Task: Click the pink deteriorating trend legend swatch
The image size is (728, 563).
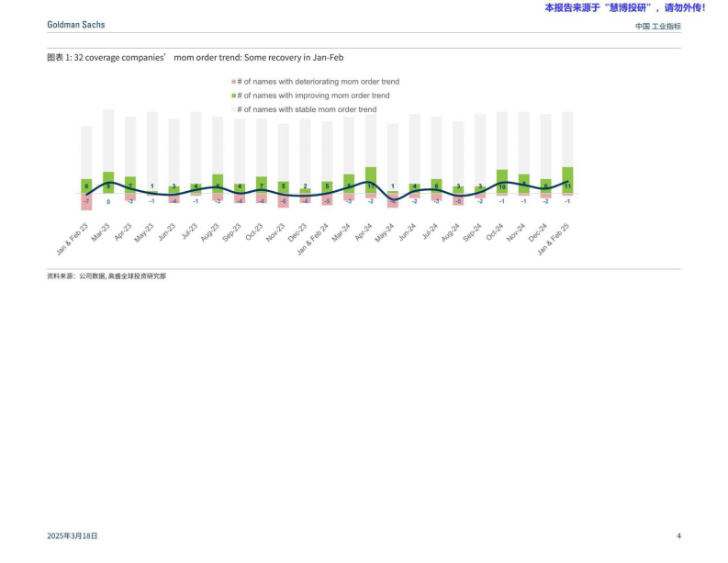Action: tap(233, 82)
